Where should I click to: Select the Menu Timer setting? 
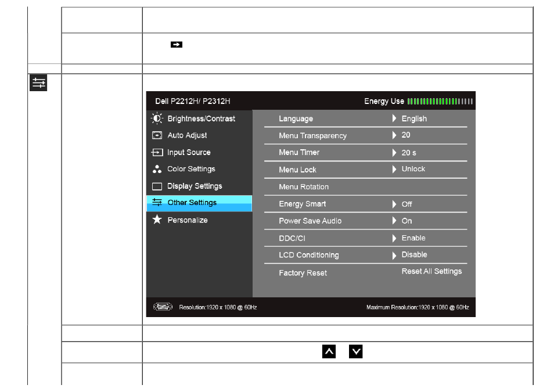coord(366,152)
